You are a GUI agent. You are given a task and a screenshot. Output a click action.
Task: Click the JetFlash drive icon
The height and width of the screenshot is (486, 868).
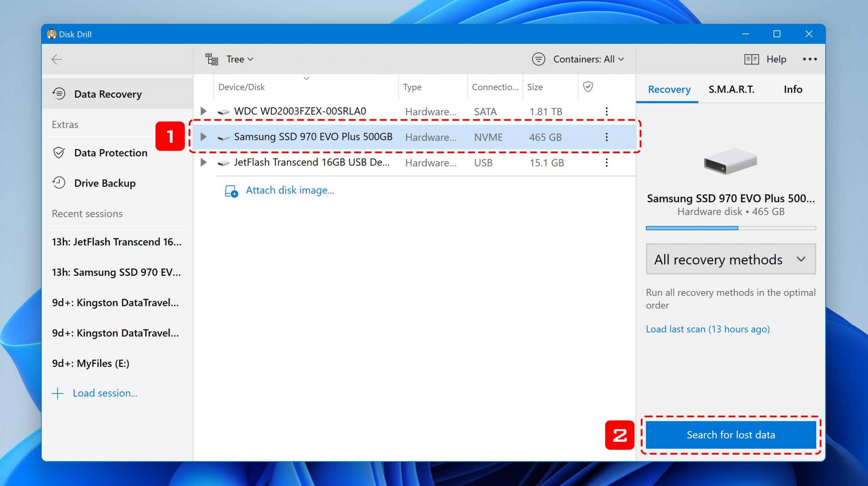(223, 163)
